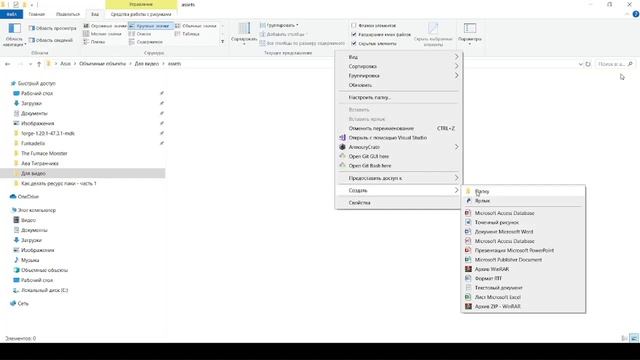Viewport: 640px width, 360px height.
Task: Choose Формат RTF entry
Action: 523,278
